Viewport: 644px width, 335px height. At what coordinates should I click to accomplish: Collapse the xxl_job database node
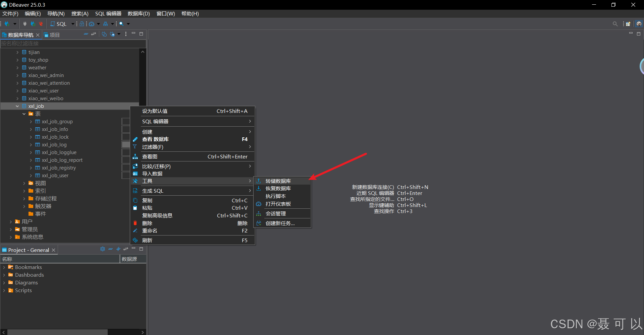tap(17, 106)
